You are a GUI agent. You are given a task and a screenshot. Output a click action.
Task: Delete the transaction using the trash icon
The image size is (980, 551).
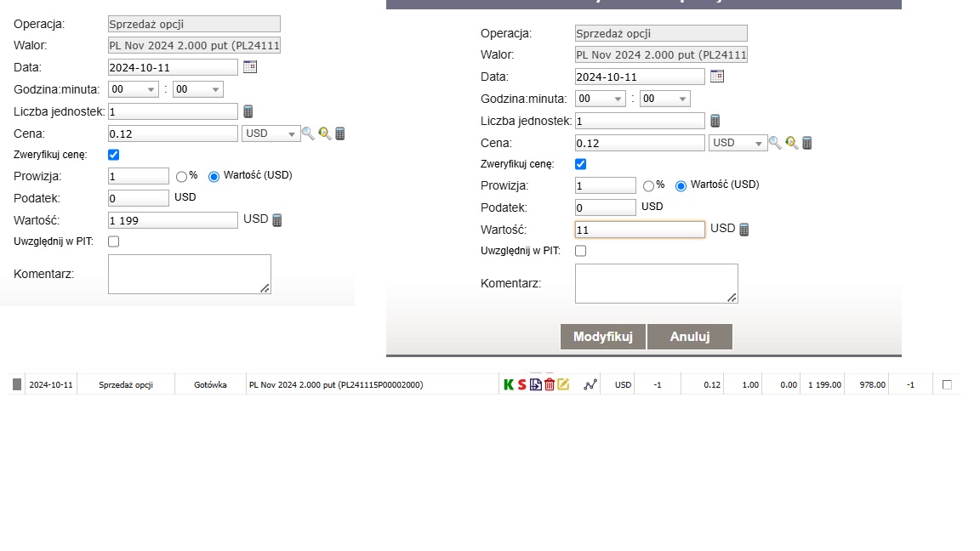pos(550,384)
